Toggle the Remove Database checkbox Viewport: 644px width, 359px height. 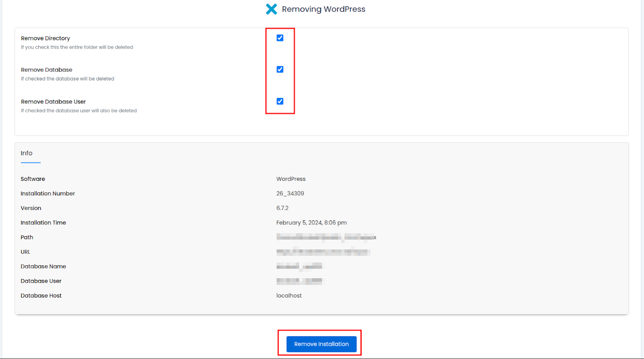[280, 69]
